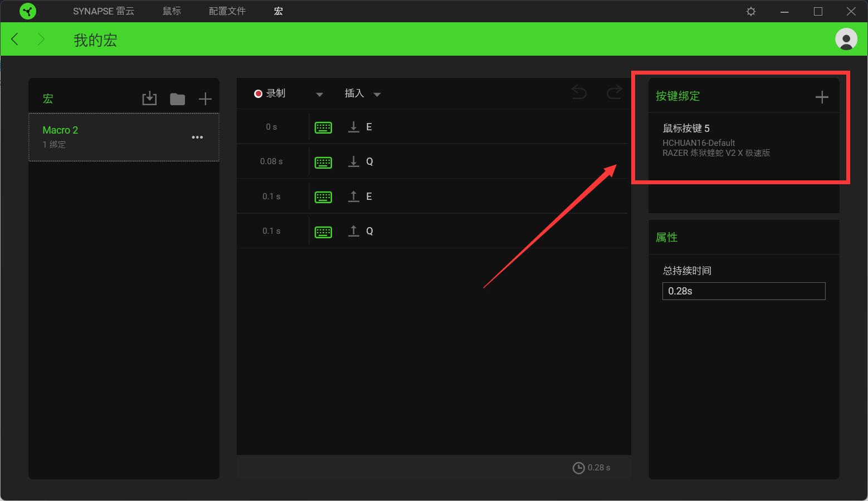
Task: Click the undo arrow above the macro events
Action: pyautogui.click(x=579, y=92)
